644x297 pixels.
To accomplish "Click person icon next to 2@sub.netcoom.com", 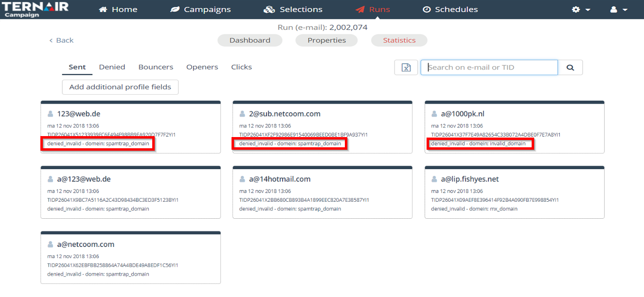I will 242,114.
